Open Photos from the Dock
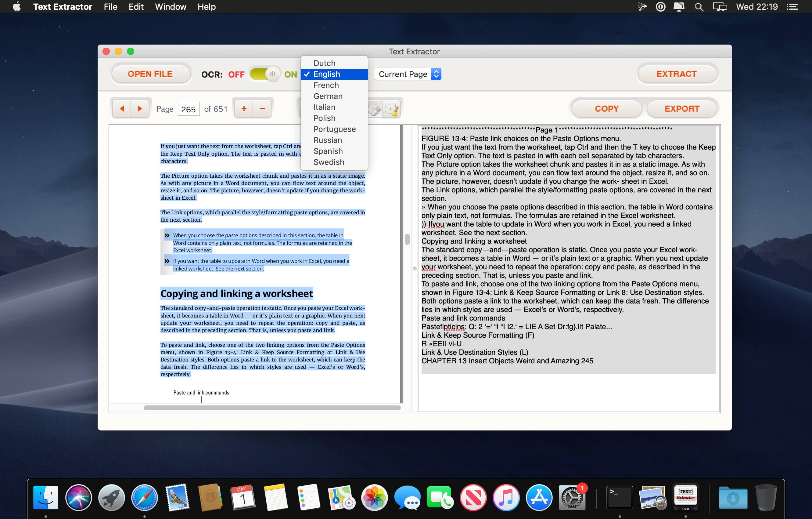The width and height of the screenshot is (812, 519). point(374,497)
